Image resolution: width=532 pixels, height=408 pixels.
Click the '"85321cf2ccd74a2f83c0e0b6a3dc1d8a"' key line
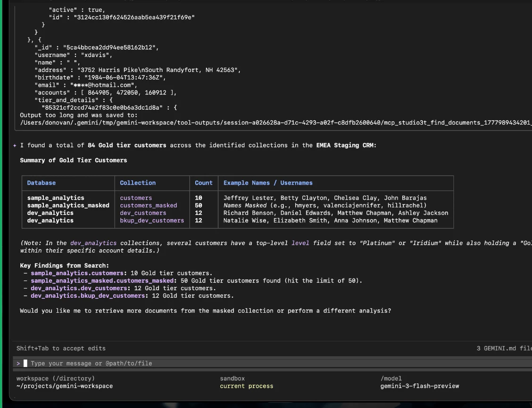109,108
